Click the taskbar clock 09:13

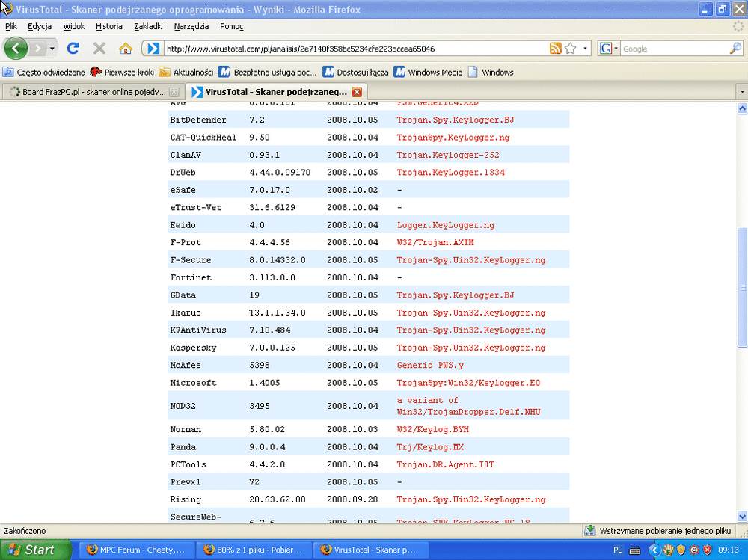pyautogui.click(x=728, y=550)
